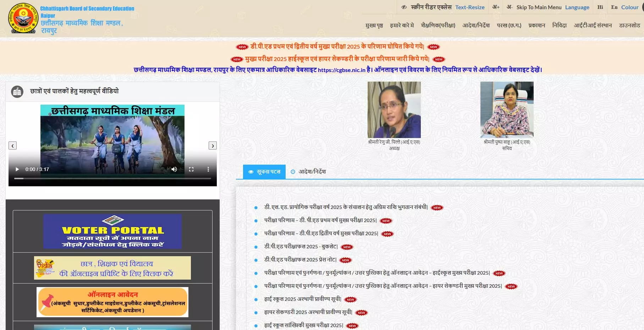Increase text size with अ+
The image size is (644, 330).
point(496,7)
